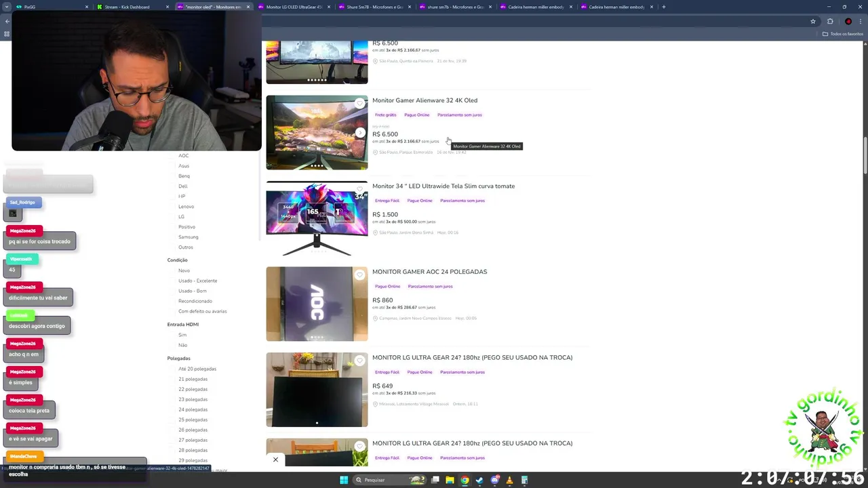Screen dimensions: 868x488
Task: Open Chrome's three-dot menu
Action: 861,21
